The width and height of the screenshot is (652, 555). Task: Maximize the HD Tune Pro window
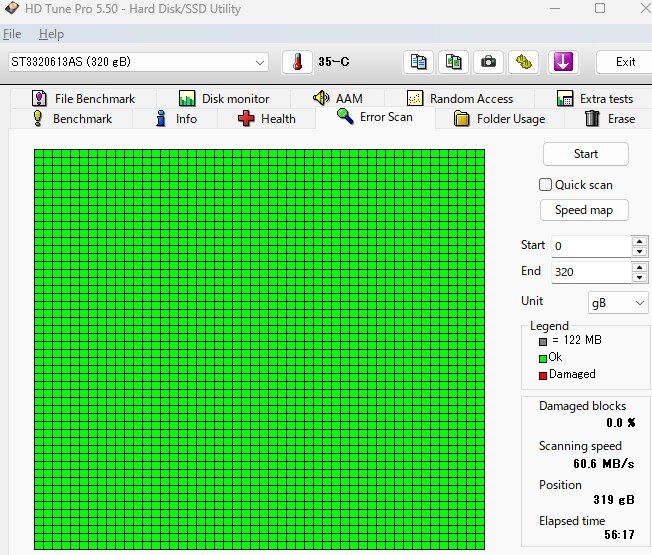(600, 8)
